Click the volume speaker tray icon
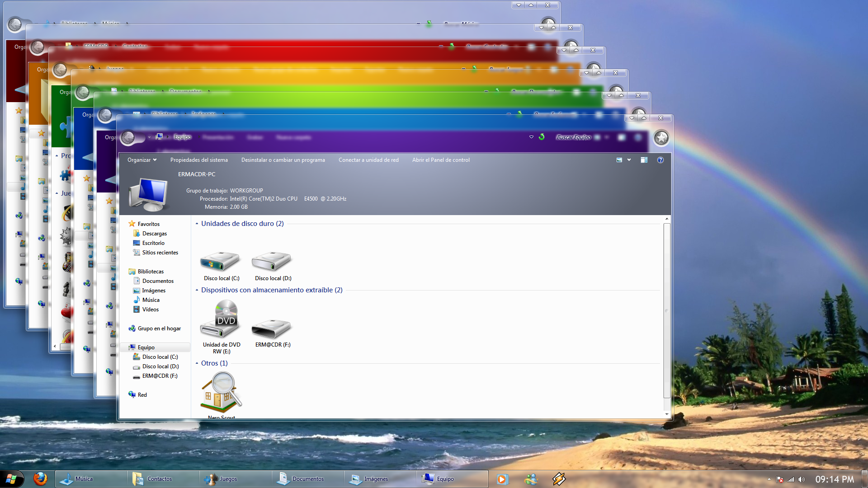Viewport: 868px width, 488px height. tap(802, 479)
